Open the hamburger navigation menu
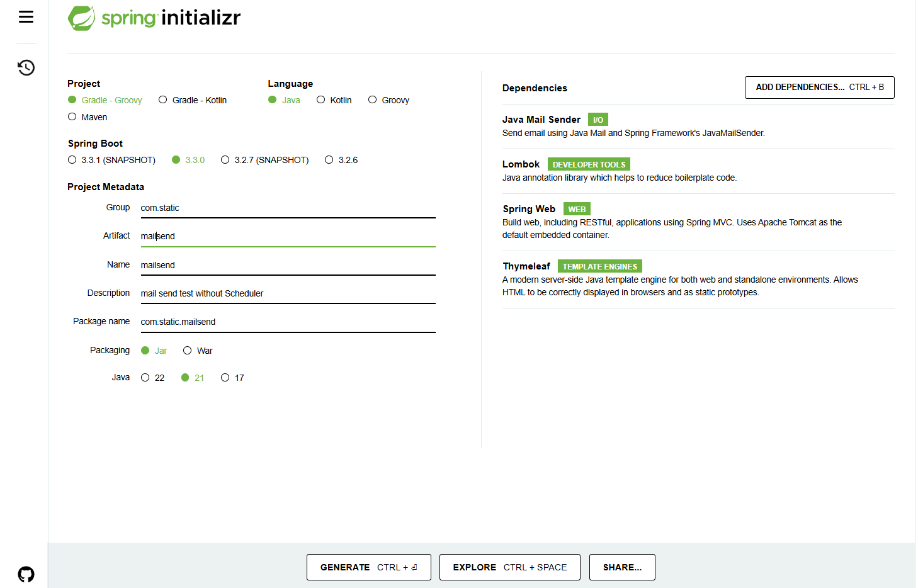 click(26, 17)
